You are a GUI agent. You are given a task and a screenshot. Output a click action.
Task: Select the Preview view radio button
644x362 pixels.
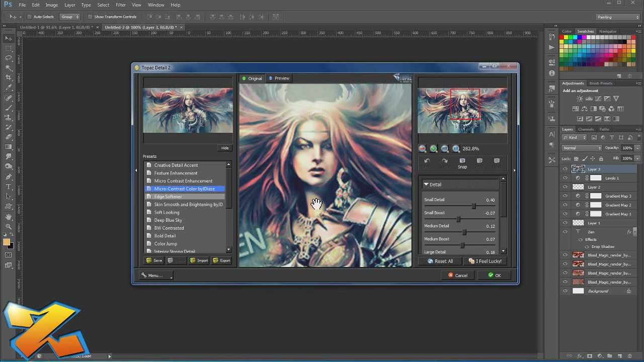[271, 78]
